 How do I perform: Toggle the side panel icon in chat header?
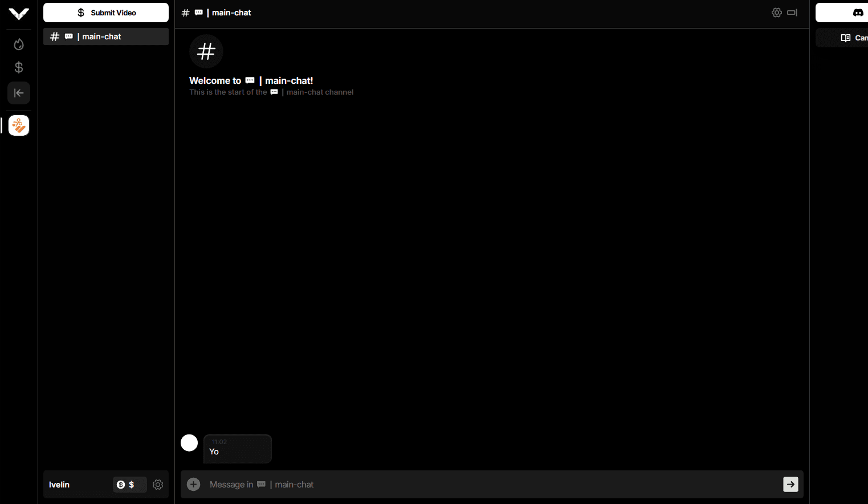point(792,13)
